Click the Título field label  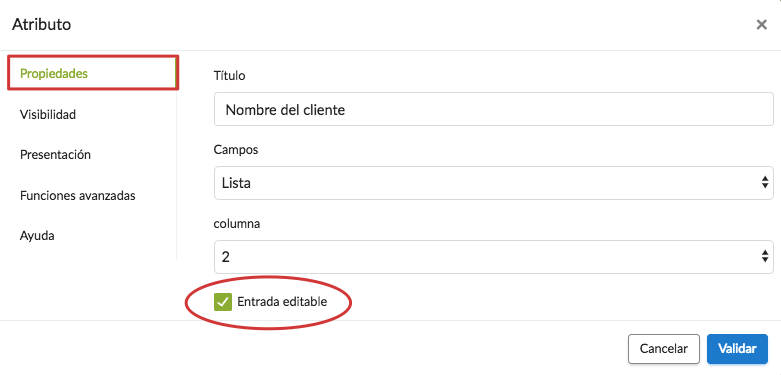pos(230,76)
